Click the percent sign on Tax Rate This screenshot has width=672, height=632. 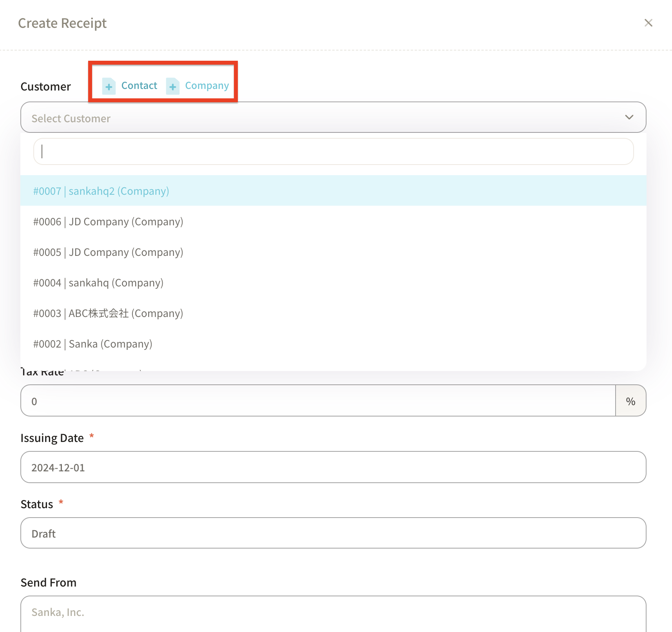630,401
